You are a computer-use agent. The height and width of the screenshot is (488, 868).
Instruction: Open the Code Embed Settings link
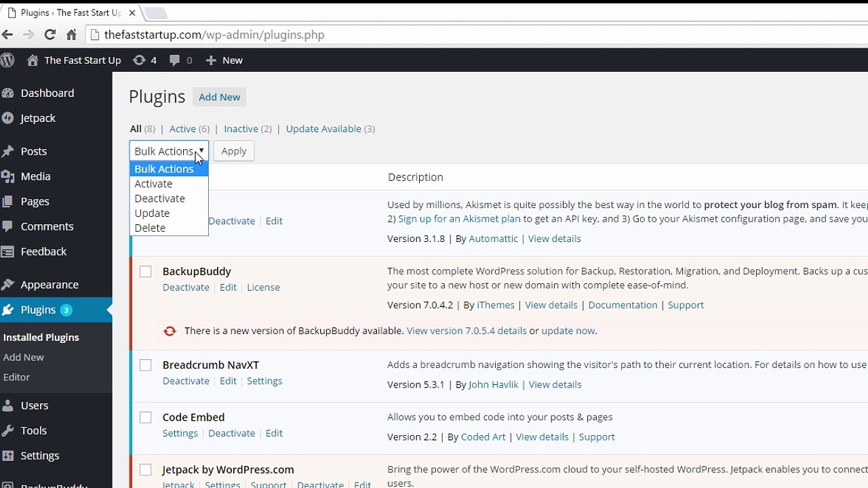(180, 433)
